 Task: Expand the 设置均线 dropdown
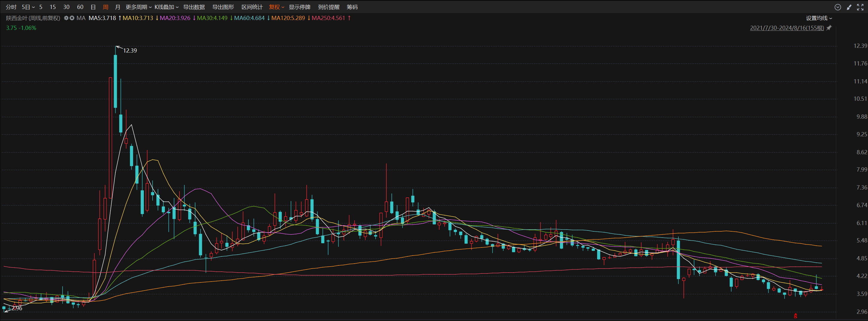click(x=819, y=18)
